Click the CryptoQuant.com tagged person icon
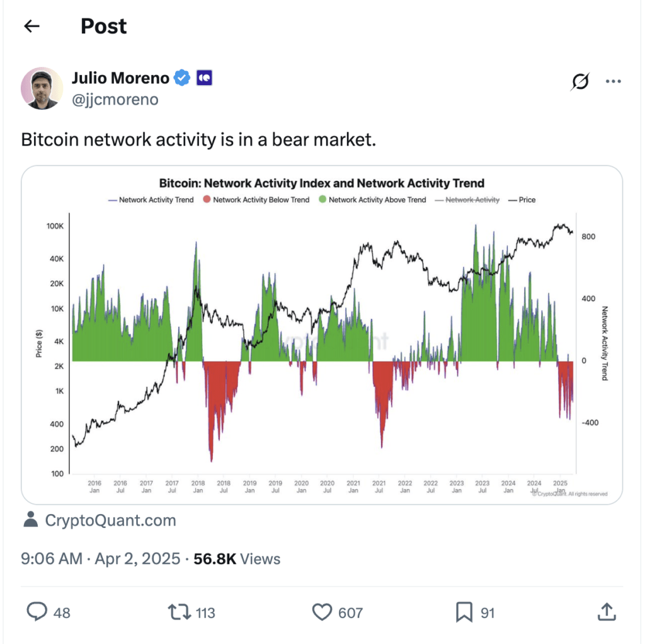Image resolution: width=645 pixels, height=644 pixels. point(30,520)
